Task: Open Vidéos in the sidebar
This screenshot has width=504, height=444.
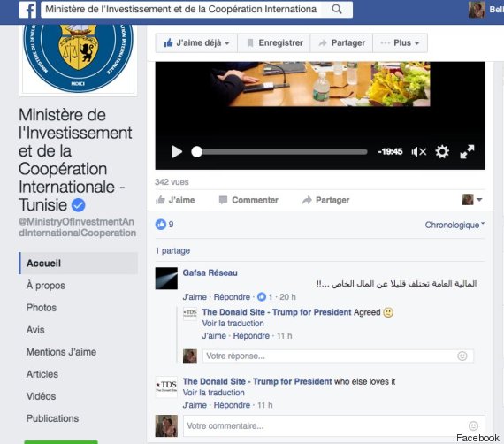Action: 42,396
